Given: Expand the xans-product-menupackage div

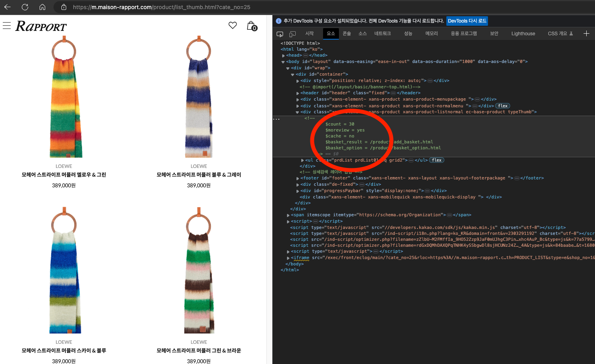Looking at the screenshot, I should click(298, 99).
